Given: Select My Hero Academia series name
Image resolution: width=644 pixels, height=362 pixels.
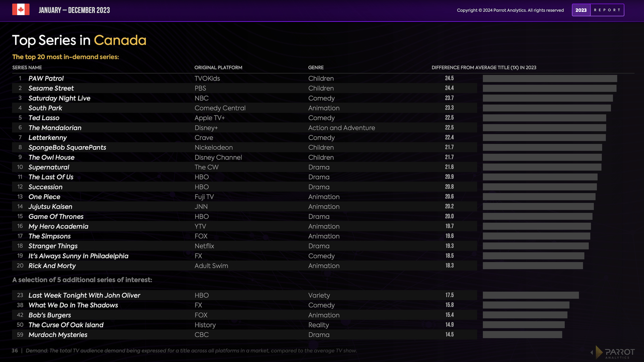Looking at the screenshot, I should 58,227.
